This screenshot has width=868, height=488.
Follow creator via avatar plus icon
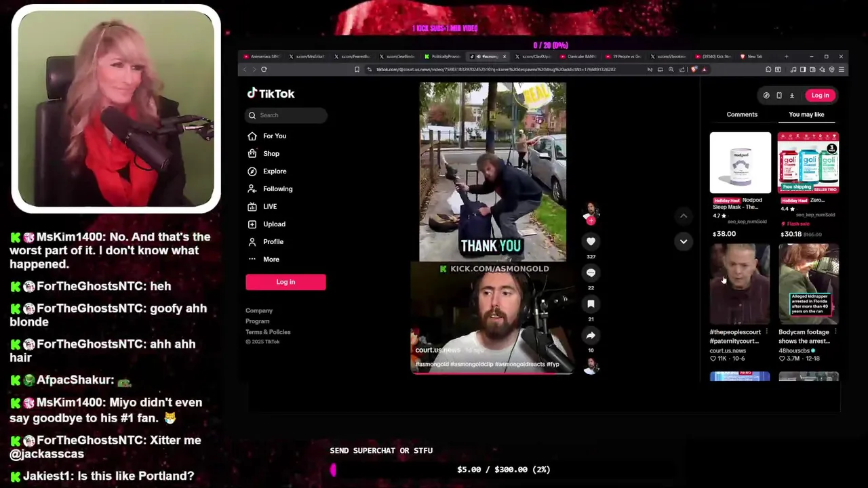click(x=591, y=221)
